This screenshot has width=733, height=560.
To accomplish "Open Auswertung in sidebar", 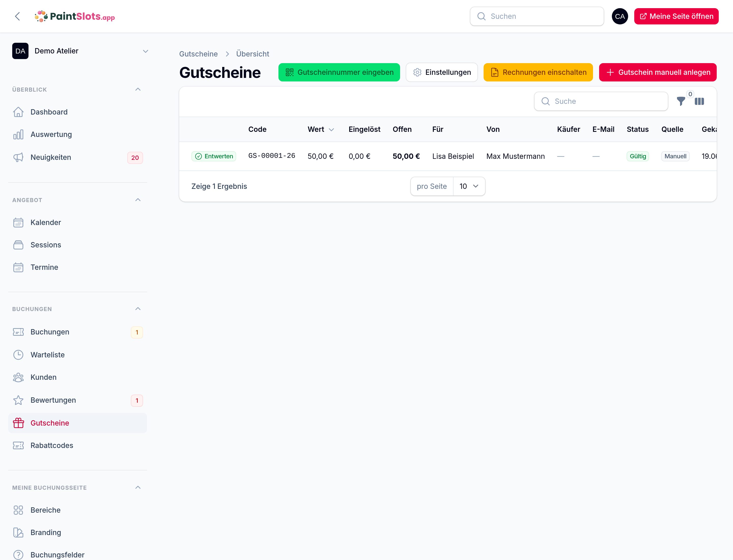I will pos(77,134).
